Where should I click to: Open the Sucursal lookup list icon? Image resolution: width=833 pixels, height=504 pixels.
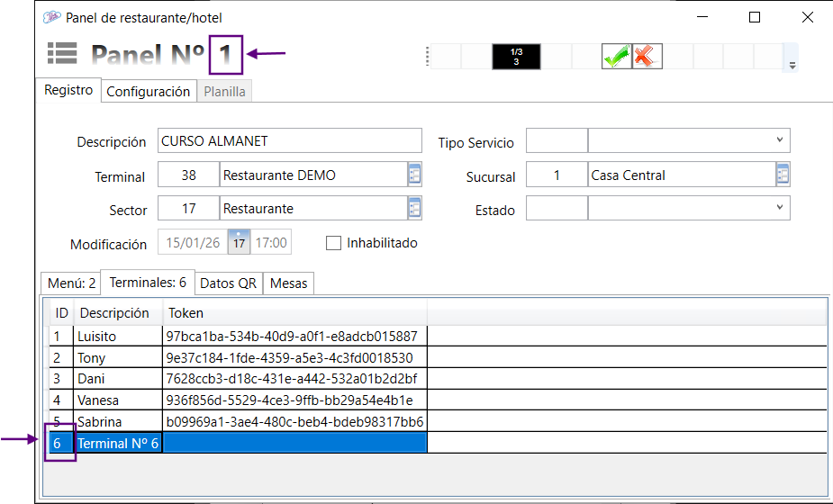coord(783,175)
